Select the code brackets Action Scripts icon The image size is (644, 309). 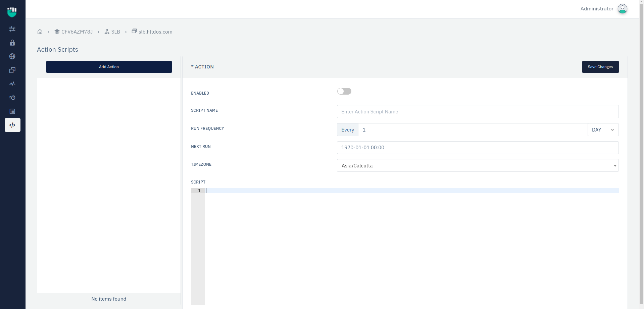point(12,125)
